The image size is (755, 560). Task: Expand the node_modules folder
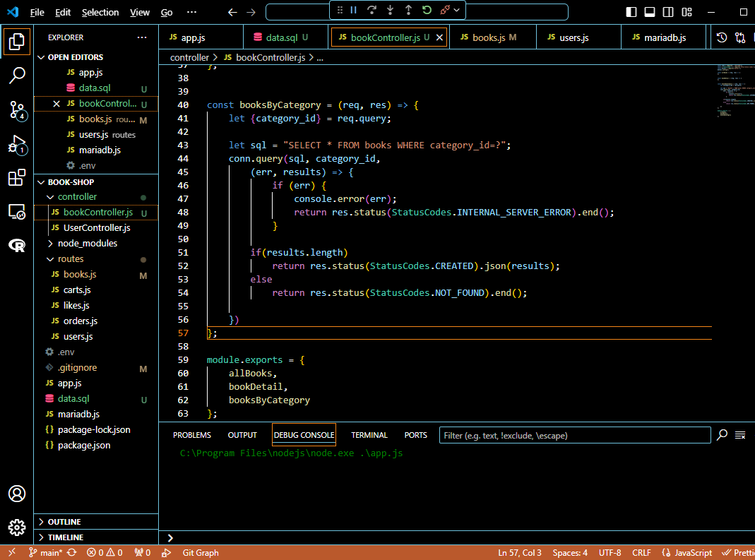(x=50, y=244)
